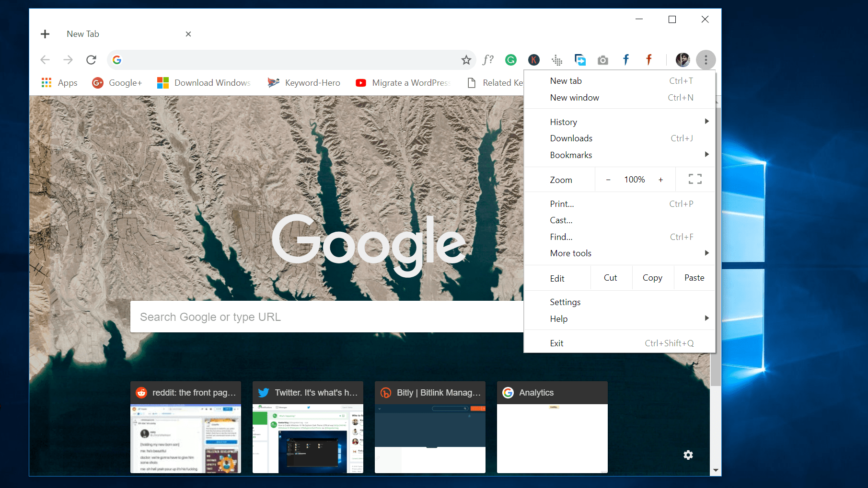
Task: Choose New tab from menu
Action: (x=620, y=81)
